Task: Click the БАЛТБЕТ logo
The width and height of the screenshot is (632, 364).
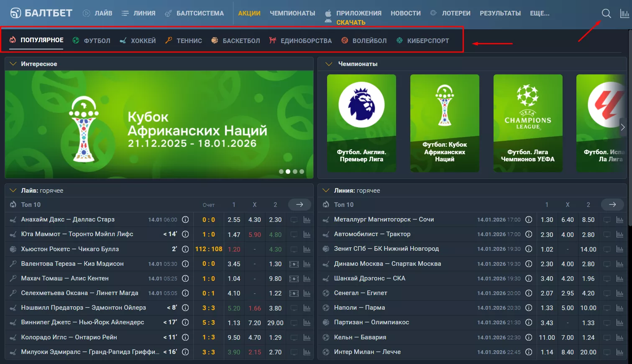Action: (41, 13)
